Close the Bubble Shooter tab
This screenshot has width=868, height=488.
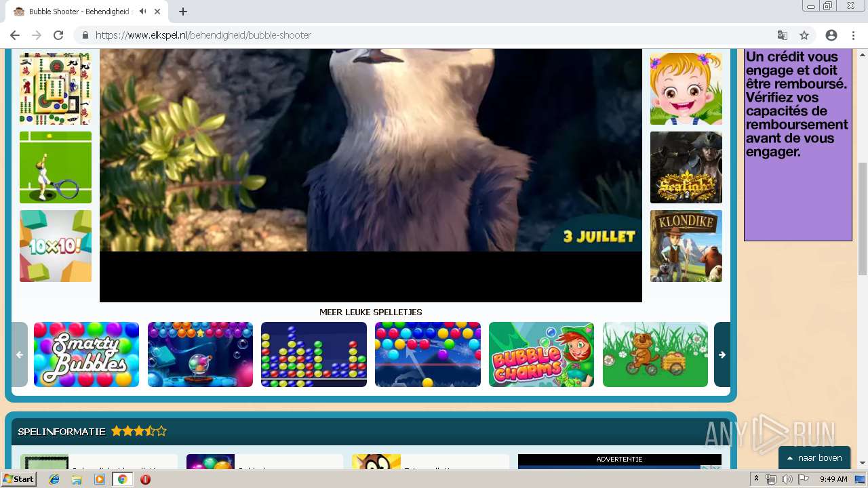point(158,12)
